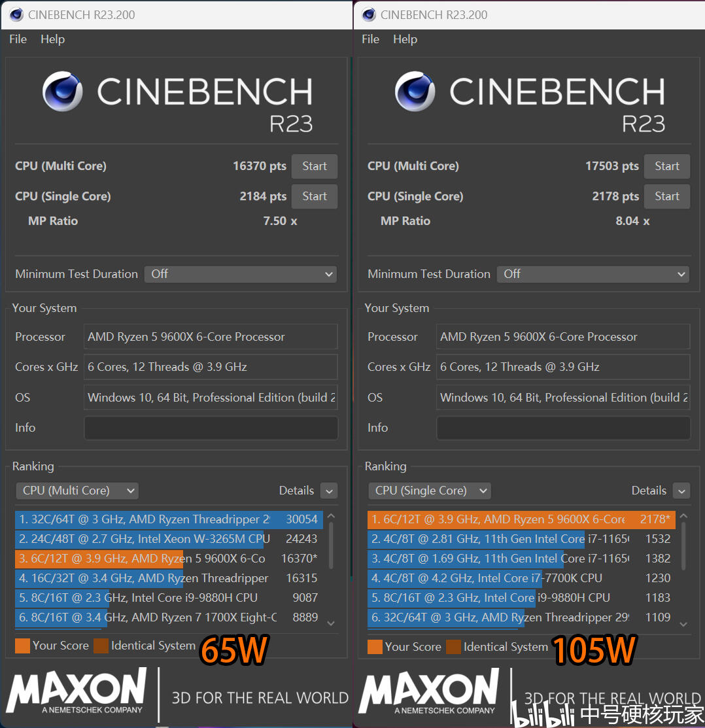705x728 pixels.
Task: Select i7-1165 1.69 GHz 1382 row
Action: pos(521,559)
